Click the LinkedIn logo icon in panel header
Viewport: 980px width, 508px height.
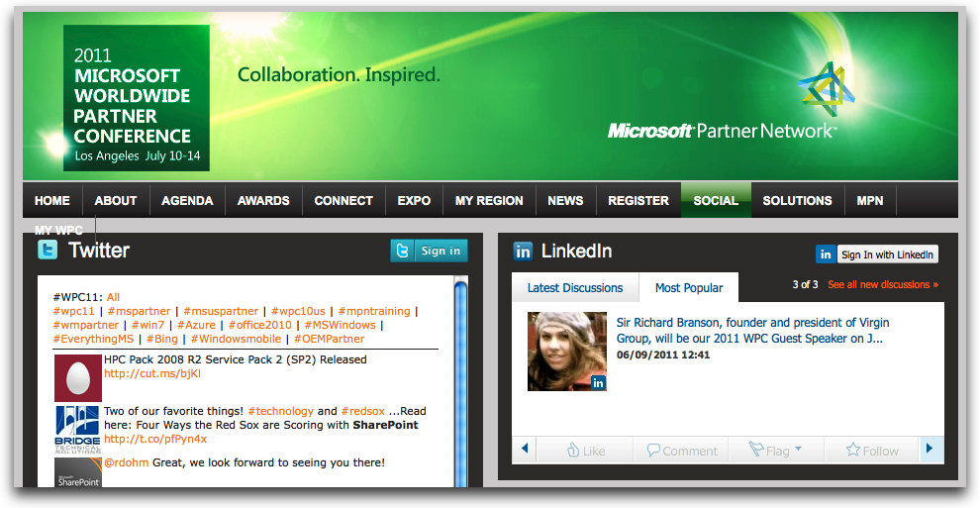tap(522, 252)
